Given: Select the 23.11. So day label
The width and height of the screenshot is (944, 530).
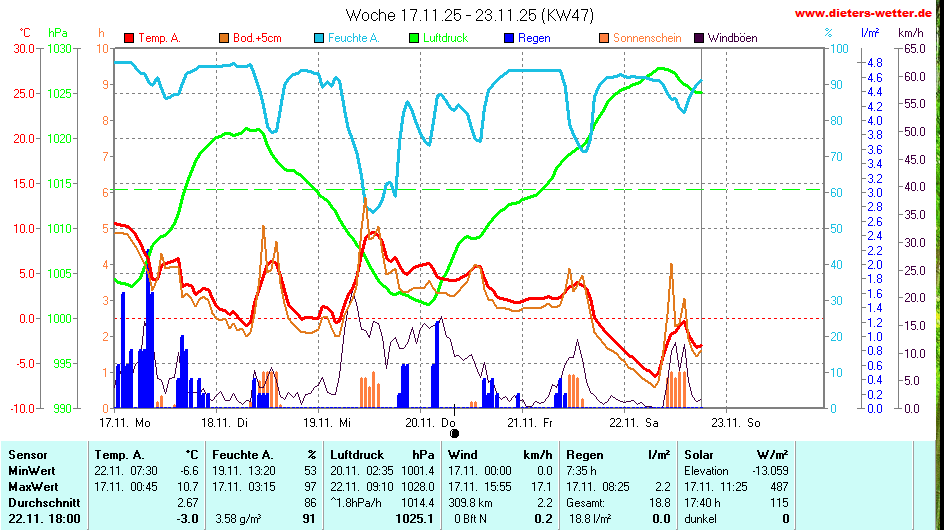Looking at the screenshot, I should tap(735, 422).
